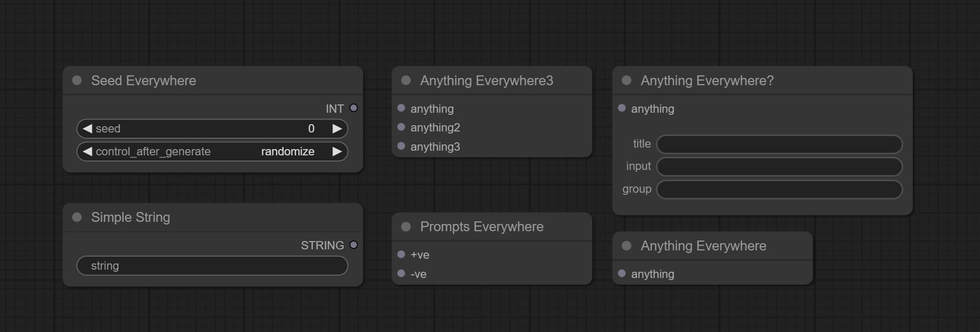The width and height of the screenshot is (980, 332).
Task: Click the string input on Simple String node
Action: (212, 265)
